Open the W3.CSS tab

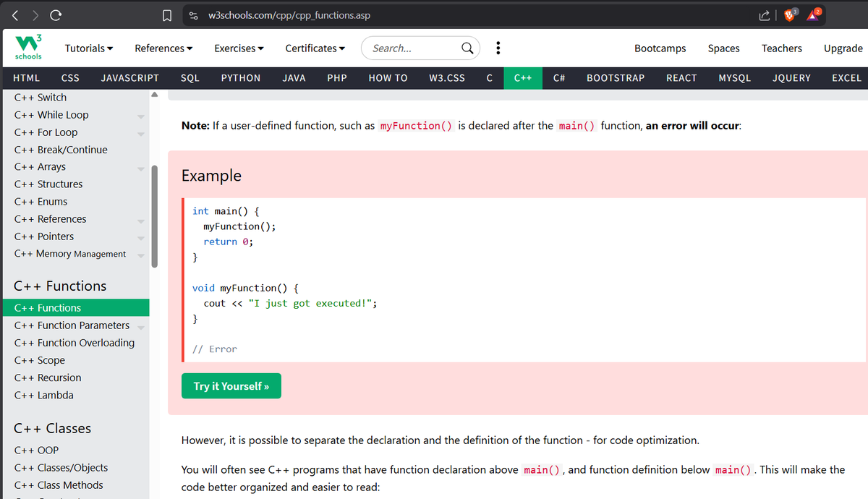[447, 77]
